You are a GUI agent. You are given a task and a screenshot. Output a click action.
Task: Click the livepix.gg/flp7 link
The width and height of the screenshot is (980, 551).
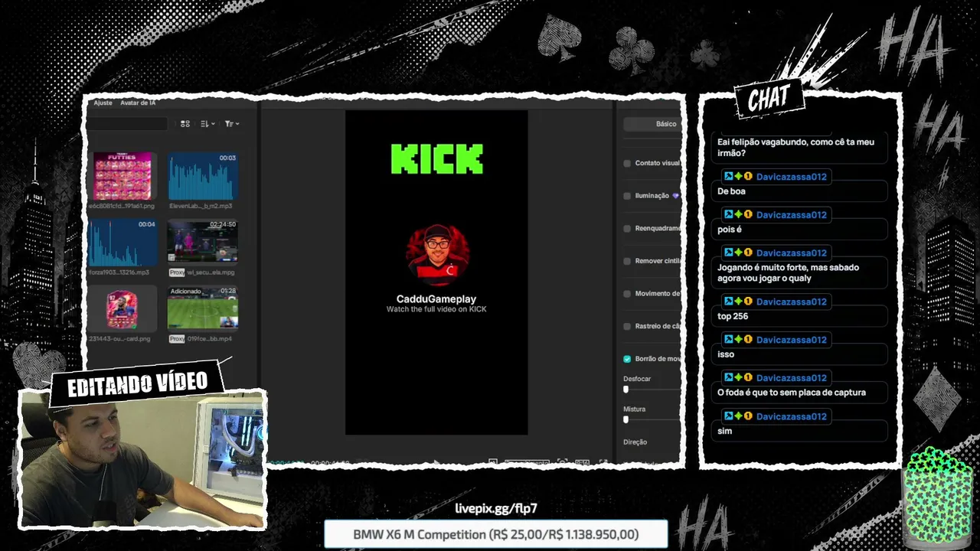496,508
